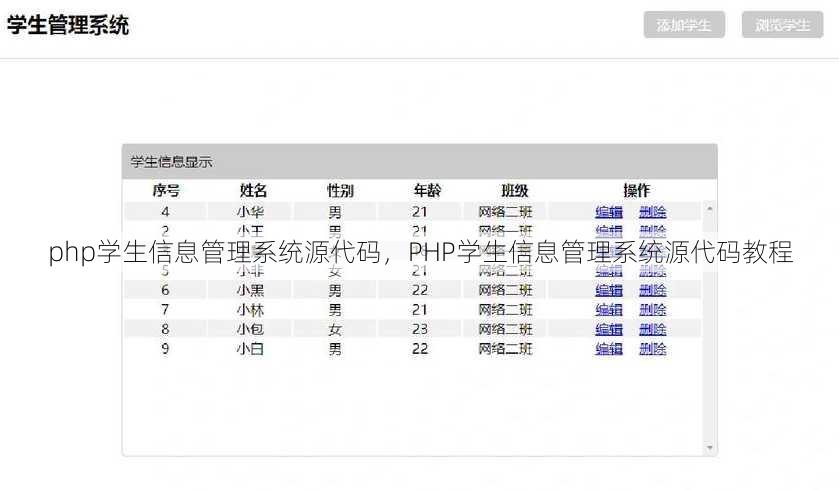Select the name cell 小包
The height and width of the screenshot is (490, 839).
point(250,329)
